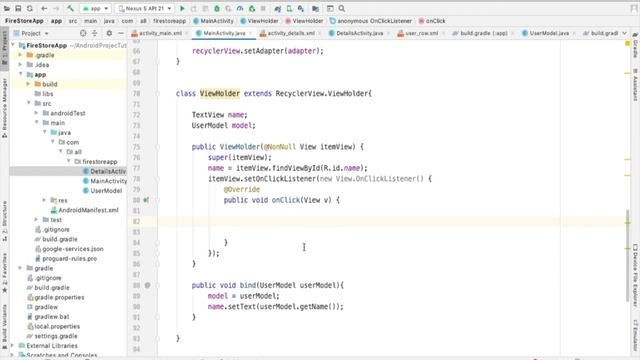Open the Favorites tool window tab
Viewport: 640px width, 360px height.
[4, 272]
